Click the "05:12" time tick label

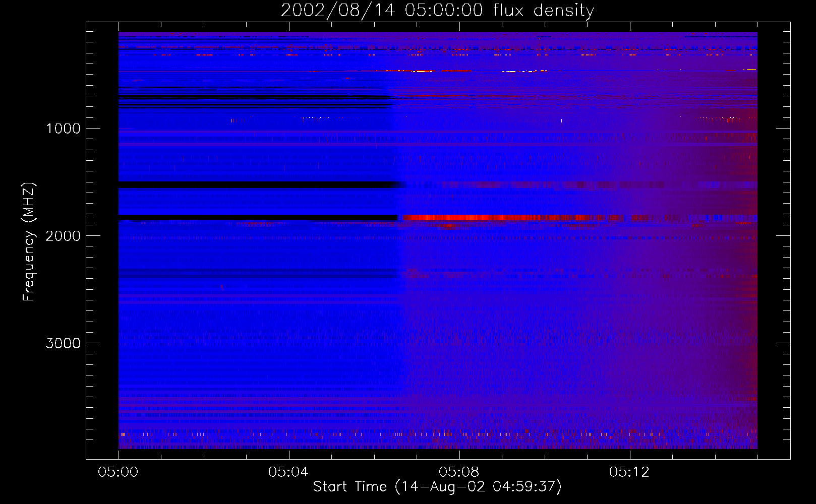[x=629, y=472]
